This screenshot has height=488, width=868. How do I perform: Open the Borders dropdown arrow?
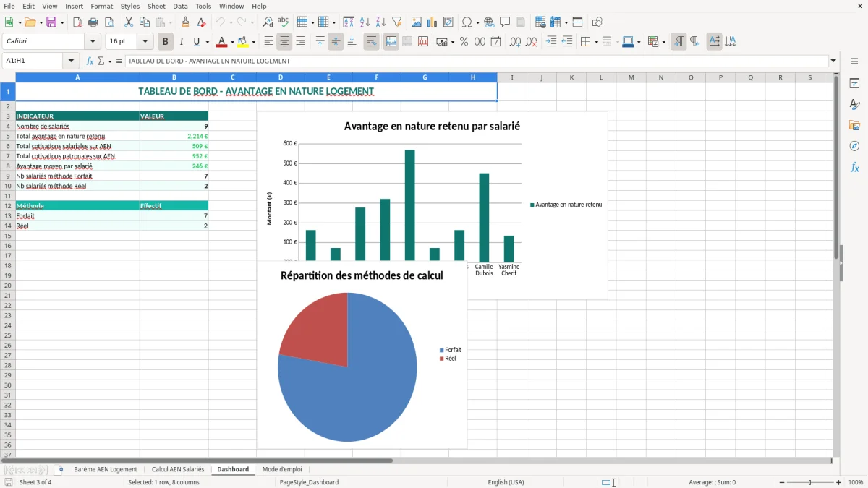point(596,42)
